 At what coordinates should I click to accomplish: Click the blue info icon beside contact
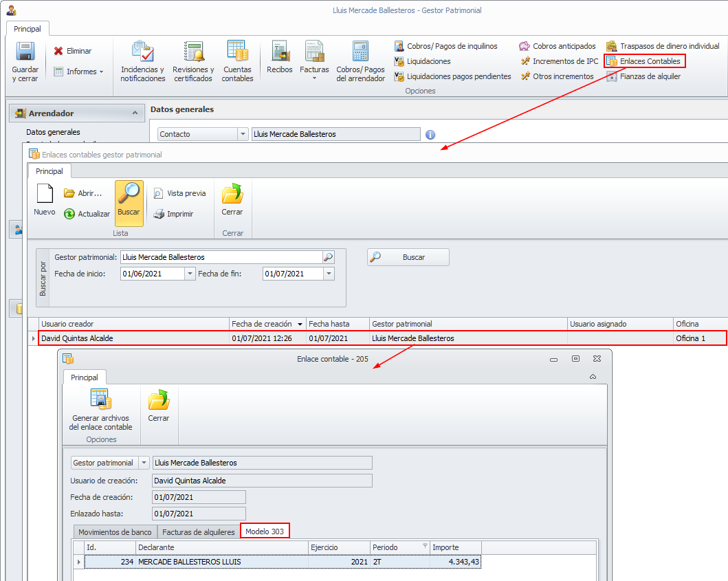click(x=430, y=135)
